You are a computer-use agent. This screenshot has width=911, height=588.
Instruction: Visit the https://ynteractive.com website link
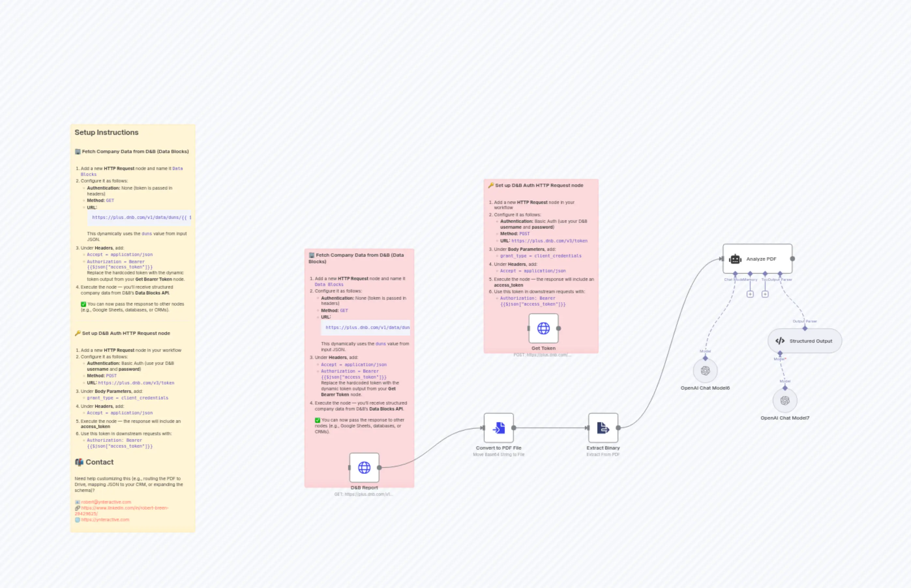[105, 520]
